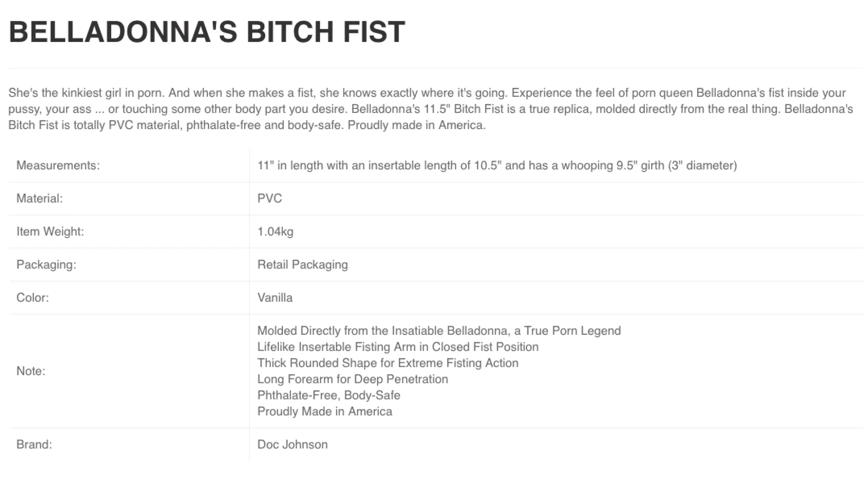Click the Brand row label
Viewport: 868px width, 484px height.
34,445
